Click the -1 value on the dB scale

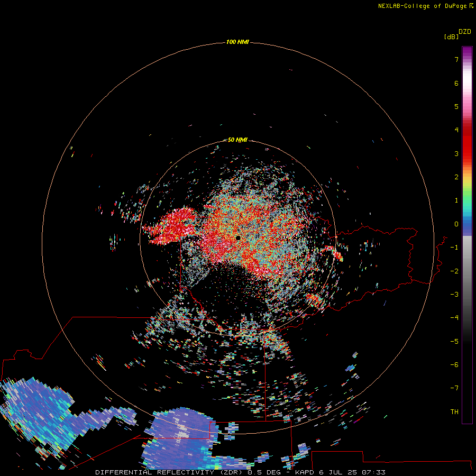[x=454, y=248]
